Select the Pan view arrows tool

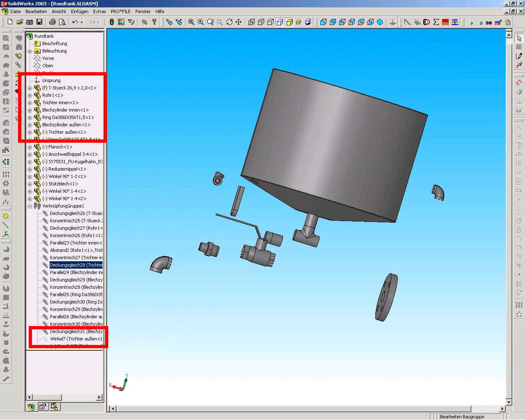(239, 22)
